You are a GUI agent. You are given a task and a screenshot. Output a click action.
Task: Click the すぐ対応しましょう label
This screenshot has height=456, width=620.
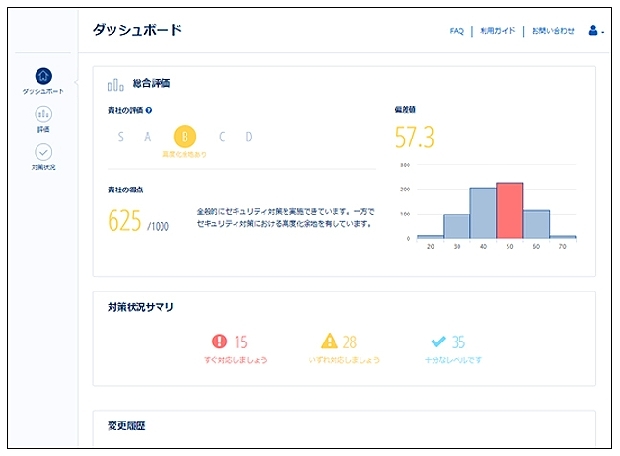(236, 360)
